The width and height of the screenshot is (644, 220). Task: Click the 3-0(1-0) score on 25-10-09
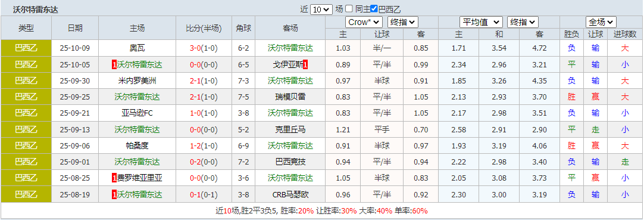tap(204, 48)
